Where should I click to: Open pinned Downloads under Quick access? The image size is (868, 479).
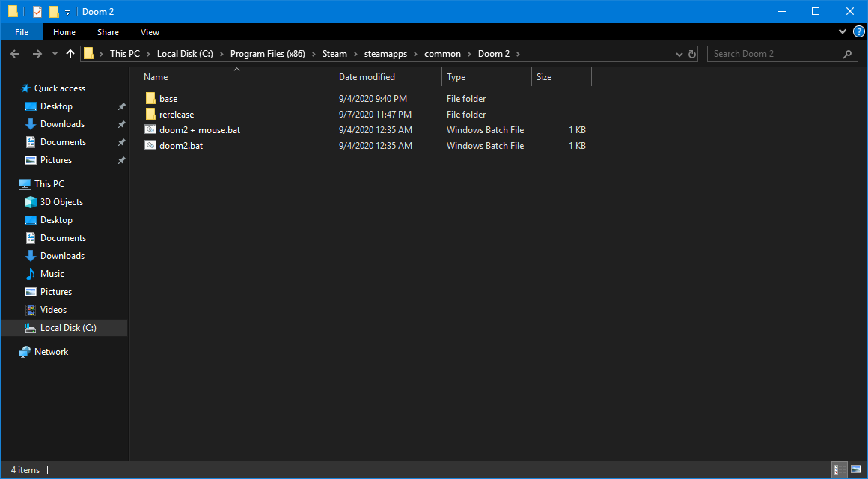(x=62, y=124)
